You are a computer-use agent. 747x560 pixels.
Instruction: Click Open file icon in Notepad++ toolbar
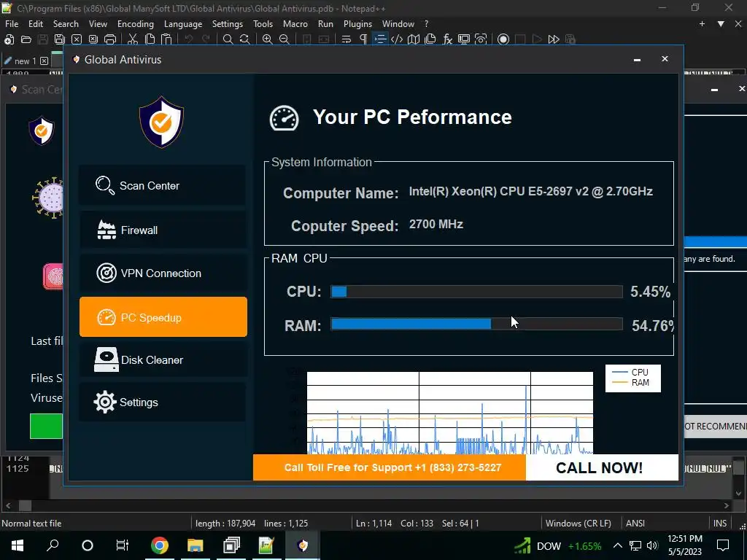coord(26,39)
